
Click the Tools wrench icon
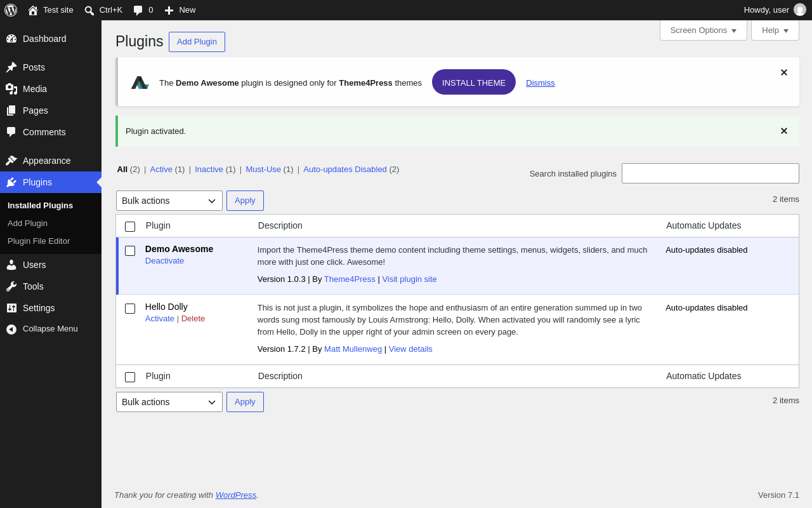11,286
